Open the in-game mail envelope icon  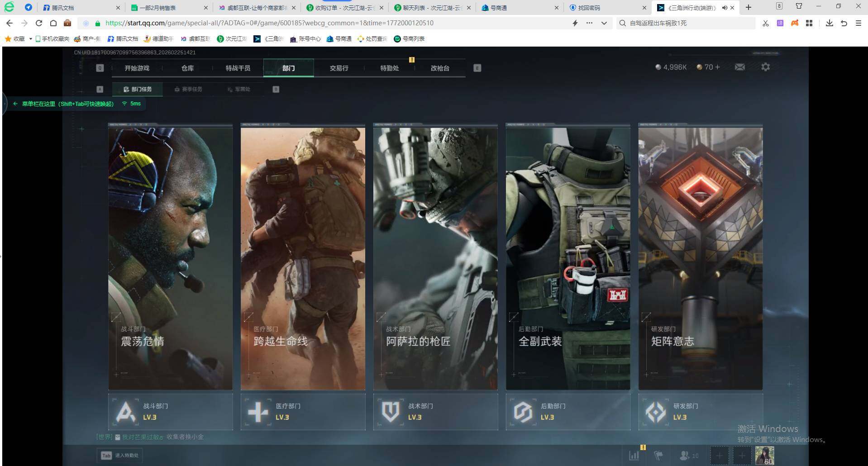point(740,67)
